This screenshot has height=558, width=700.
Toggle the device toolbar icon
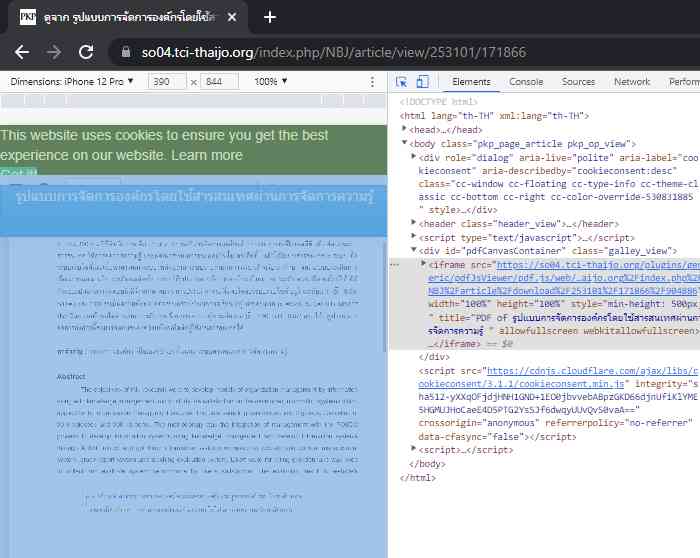click(x=422, y=82)
